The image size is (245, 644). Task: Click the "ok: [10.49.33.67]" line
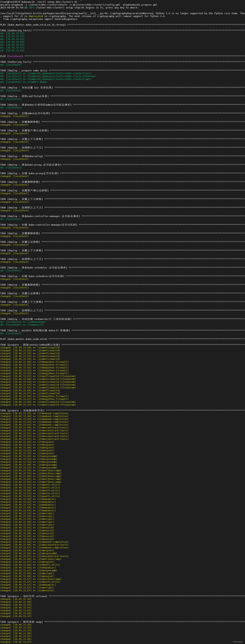coord(12,47)
